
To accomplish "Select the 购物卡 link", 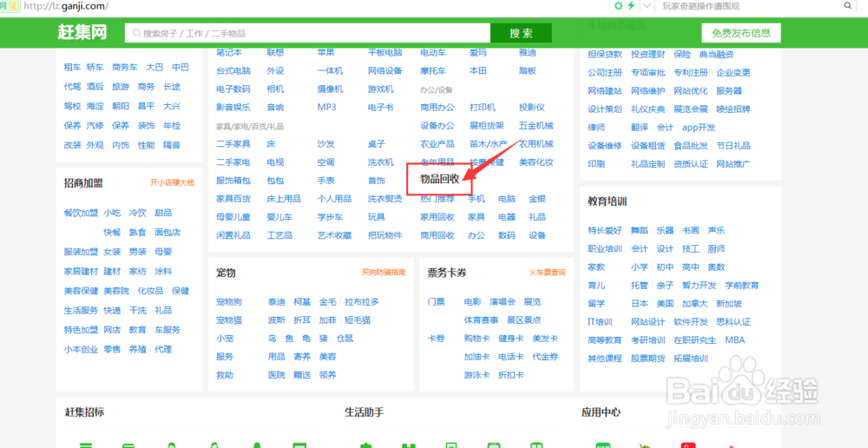I will 477,339.
